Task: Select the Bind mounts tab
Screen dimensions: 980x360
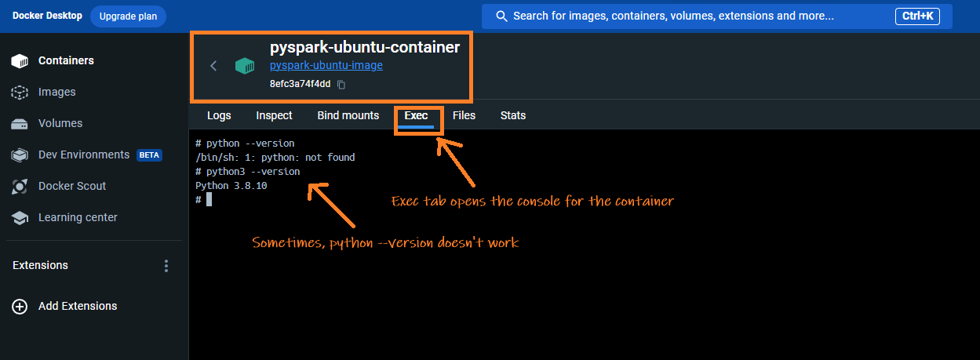Action: (348, 115)
